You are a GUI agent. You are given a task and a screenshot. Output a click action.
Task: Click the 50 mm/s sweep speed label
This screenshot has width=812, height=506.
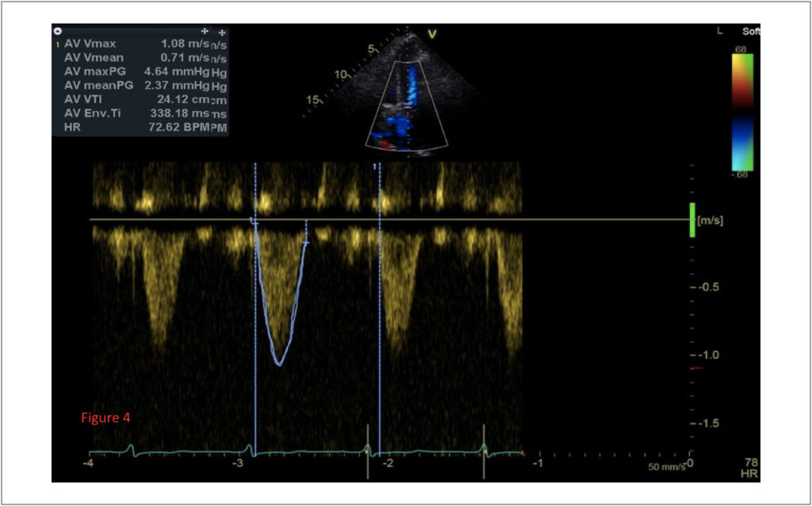click(x=667, y=467)
